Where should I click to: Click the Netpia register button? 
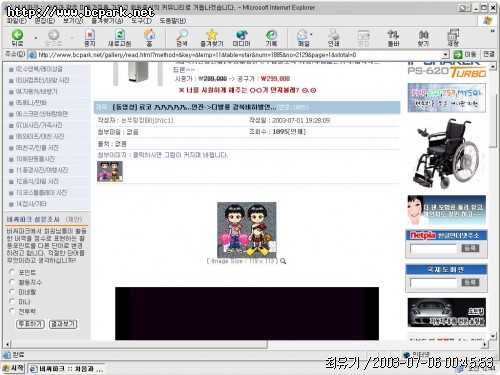(470, 248)
